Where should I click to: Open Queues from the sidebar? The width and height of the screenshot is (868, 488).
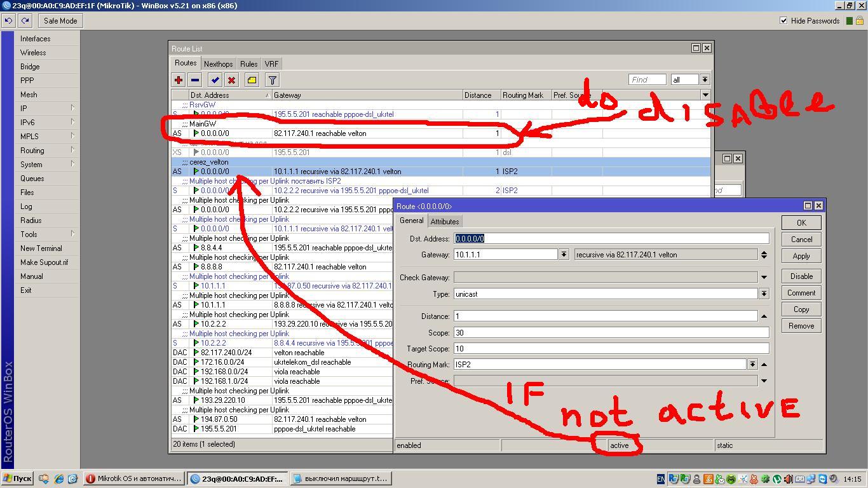48,179
